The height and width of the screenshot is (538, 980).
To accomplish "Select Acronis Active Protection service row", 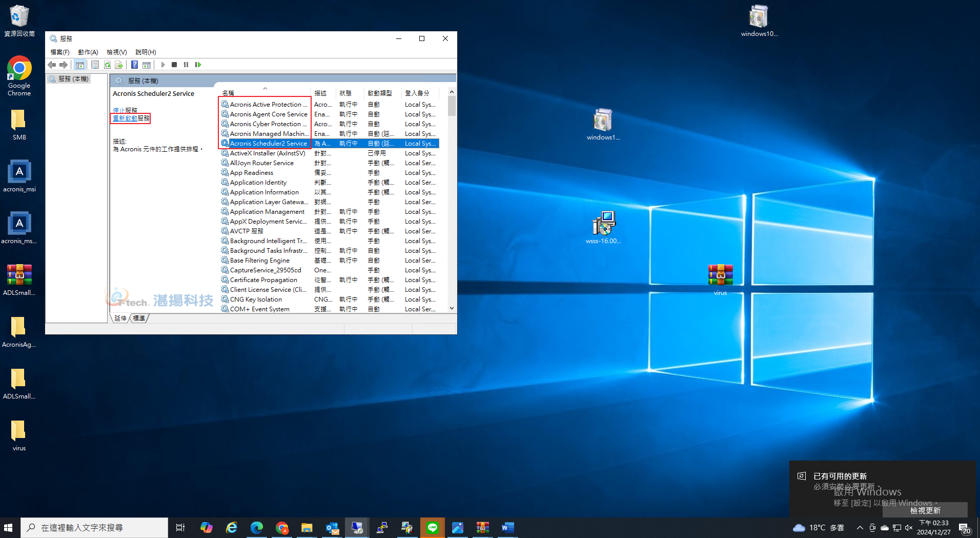I will click(330, 105).
